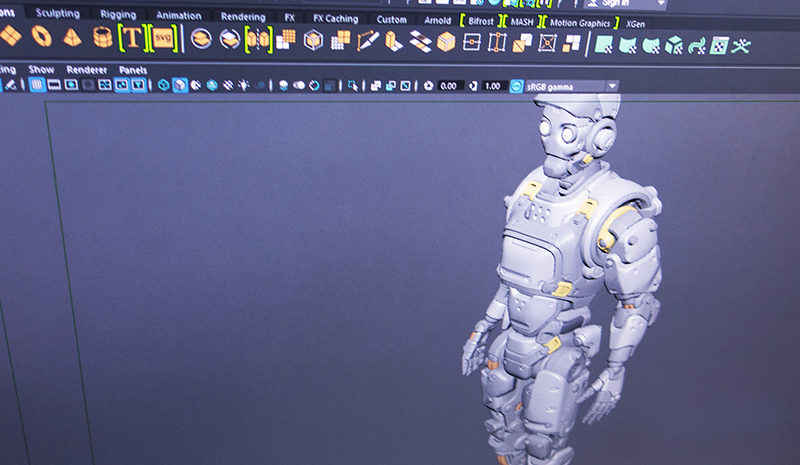The width and height of the screenshot is (800, 465).
Task: Create a polygon pipe from the shelf
Action: (x=103, y=37)
